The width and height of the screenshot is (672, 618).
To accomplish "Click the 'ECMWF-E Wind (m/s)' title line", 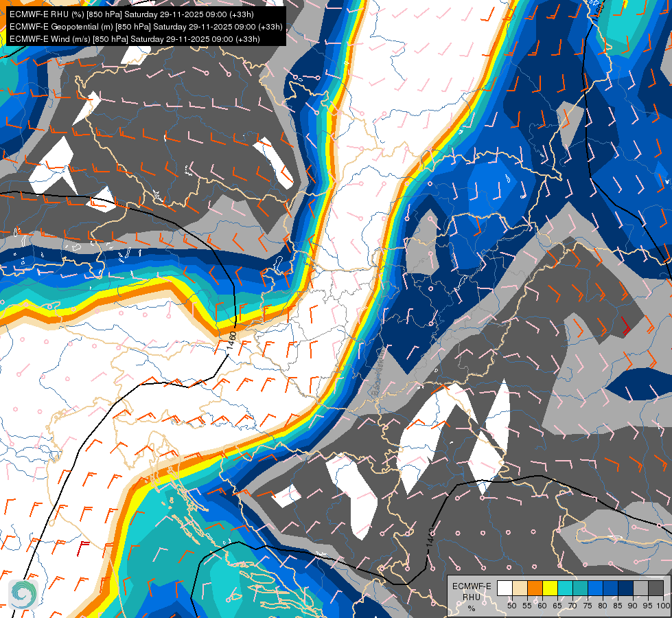I will [135, 39].
